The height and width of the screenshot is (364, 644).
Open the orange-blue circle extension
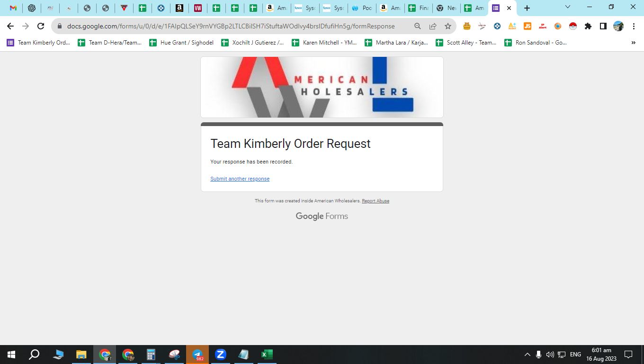(x=558, y=27)
